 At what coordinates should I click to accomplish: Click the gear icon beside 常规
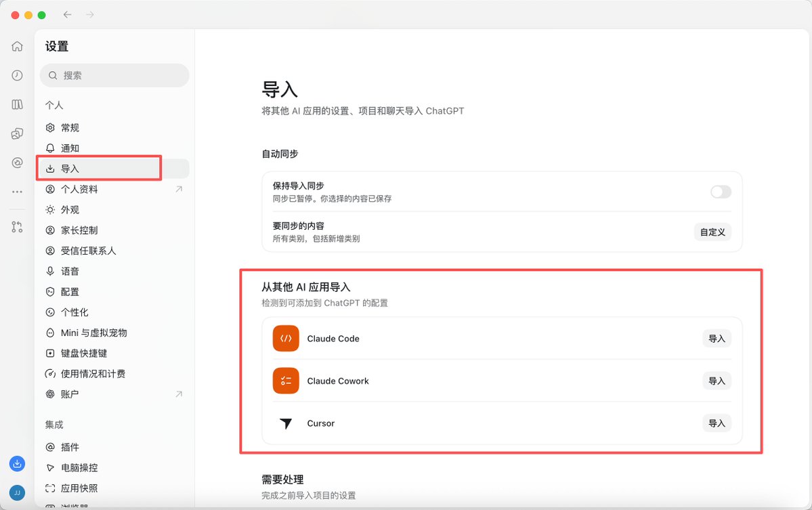pyautogui.click(x=50, y=128)
